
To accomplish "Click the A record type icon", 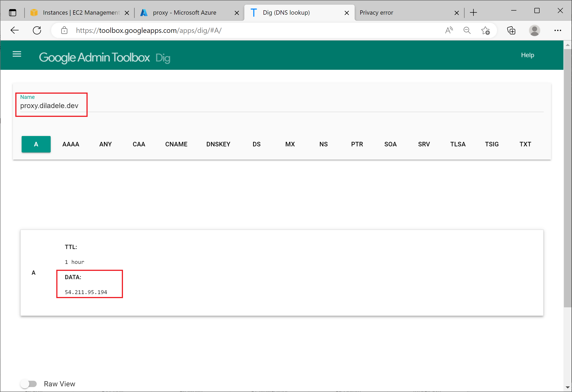I will [36, 144].
